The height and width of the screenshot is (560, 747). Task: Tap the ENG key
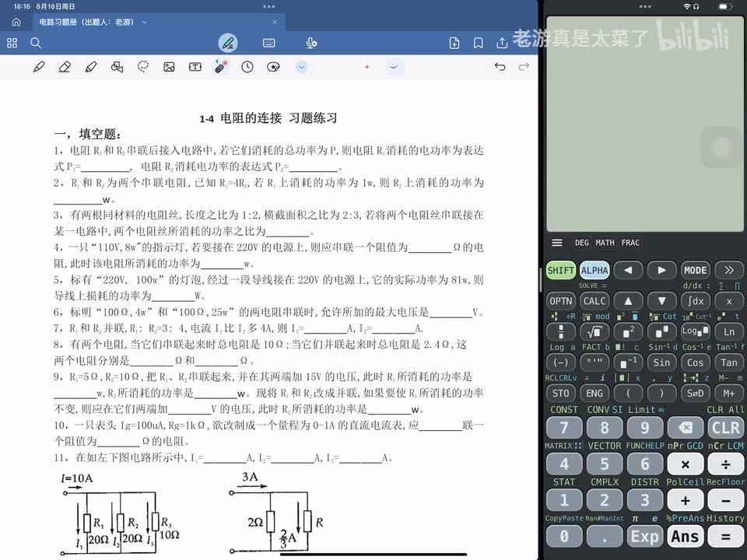[x=594, y=394]
